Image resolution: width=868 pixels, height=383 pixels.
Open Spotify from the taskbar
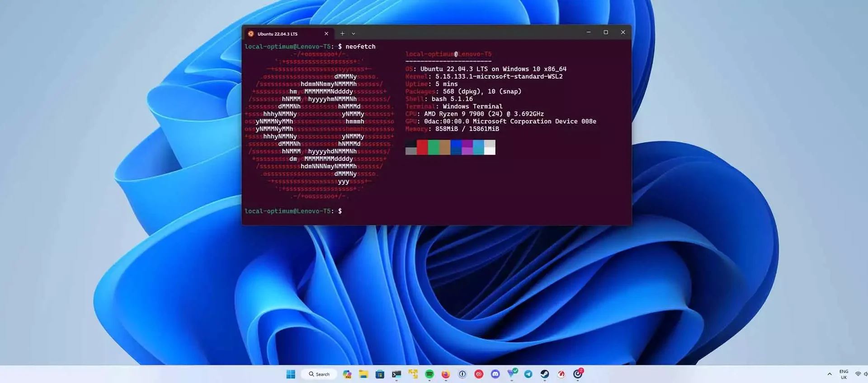tap(429, 374)
